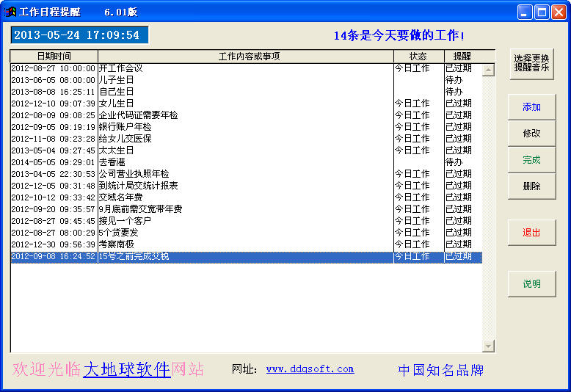Open the www.ddgsoft.com link

(310, 369)
